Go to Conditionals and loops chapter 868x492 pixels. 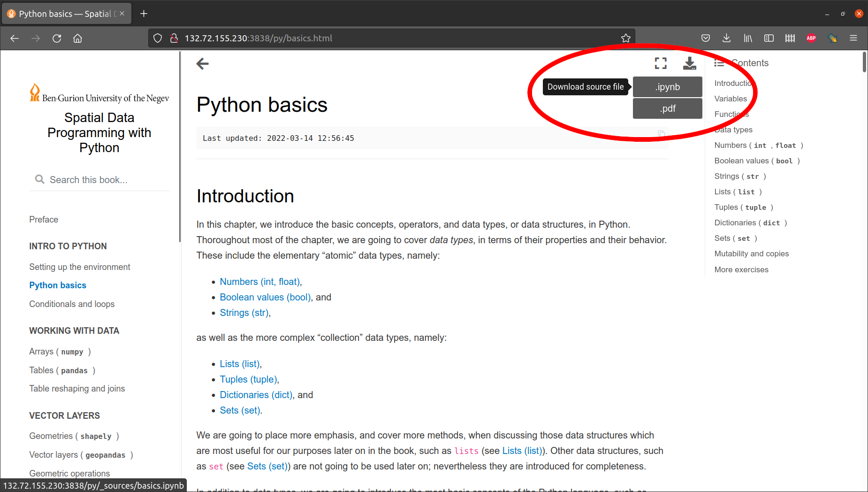(72, 304)
